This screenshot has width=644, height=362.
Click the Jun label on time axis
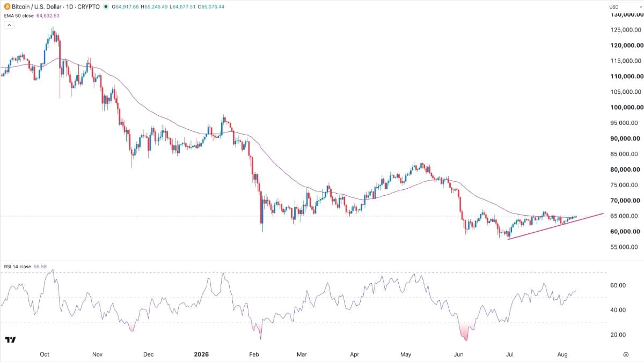click(459, 354)
